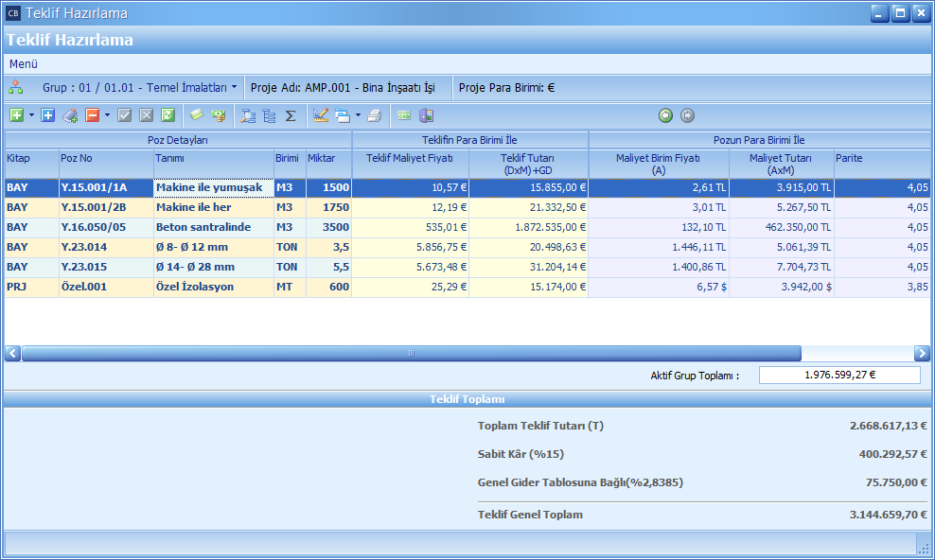
Task: Click the Aktif Grup Toplamı value field
Action: coord(838,375)
